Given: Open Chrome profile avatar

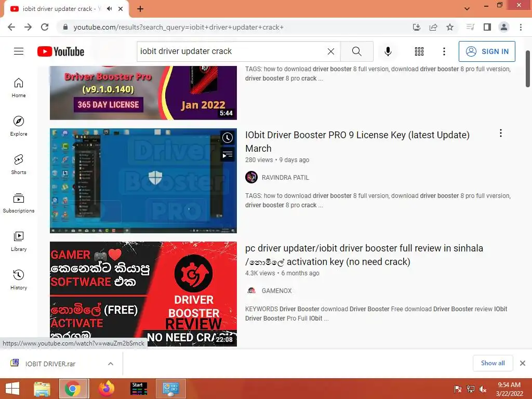Looking at the screenshot, I should coord(504,27).
